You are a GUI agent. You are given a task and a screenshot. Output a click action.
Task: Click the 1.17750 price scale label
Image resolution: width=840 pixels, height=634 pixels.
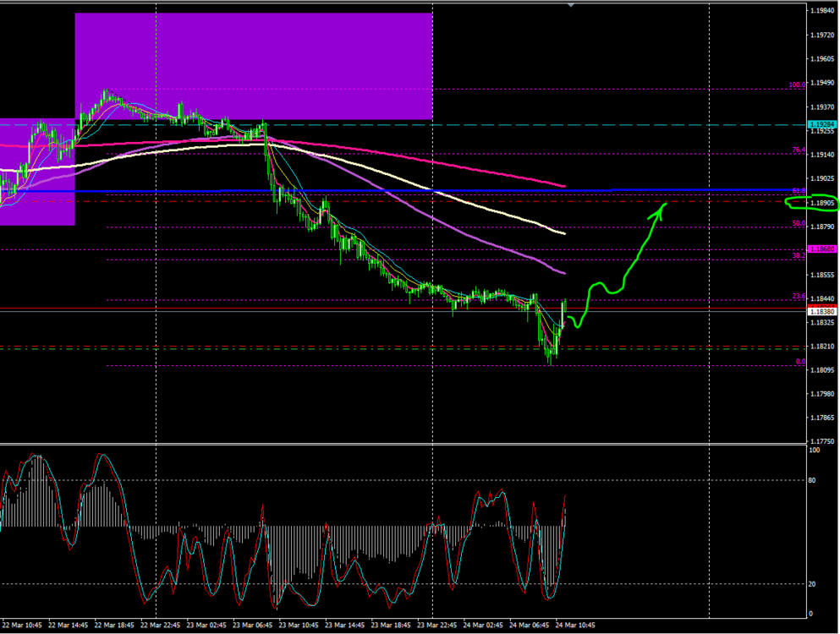coord(822,442)
